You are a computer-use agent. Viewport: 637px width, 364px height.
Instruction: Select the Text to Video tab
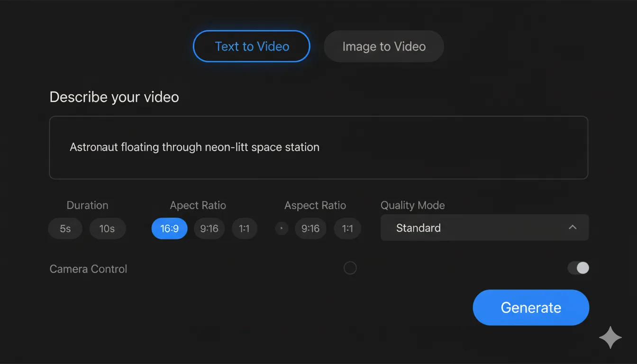tap(251, 46)
